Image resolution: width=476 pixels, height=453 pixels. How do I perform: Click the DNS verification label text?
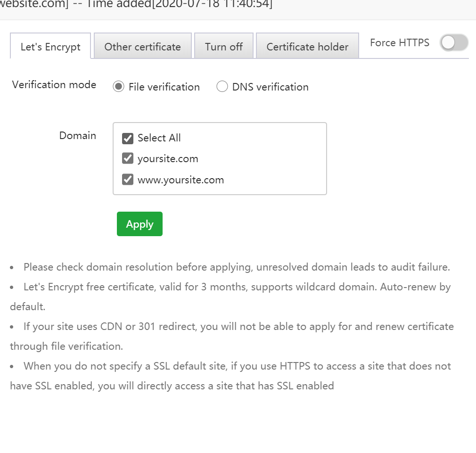click(x=270, y=87)
